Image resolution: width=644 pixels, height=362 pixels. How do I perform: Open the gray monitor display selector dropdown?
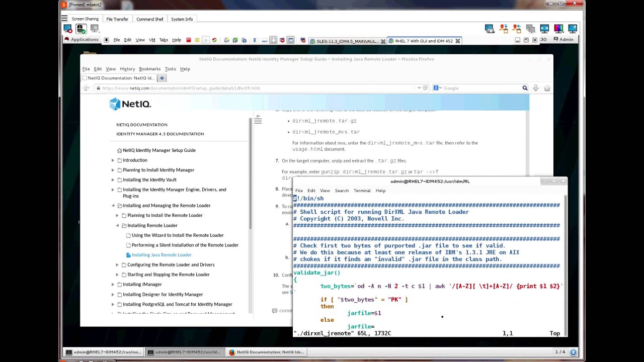point(95,29)
